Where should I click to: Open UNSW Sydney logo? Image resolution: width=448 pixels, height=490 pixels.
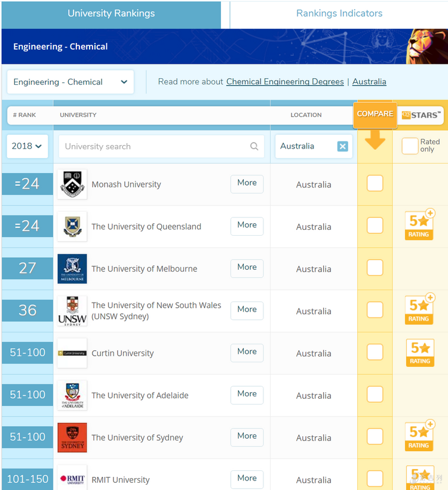(x=72, y=311)
